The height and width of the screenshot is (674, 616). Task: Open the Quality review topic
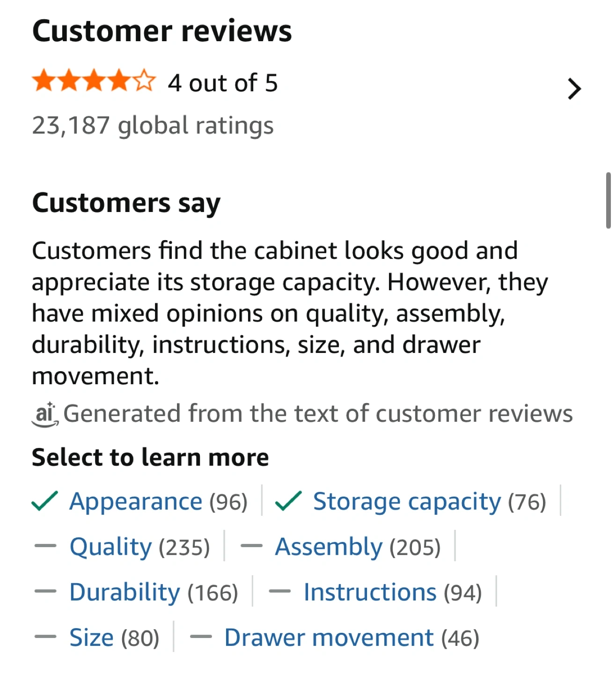111,547
